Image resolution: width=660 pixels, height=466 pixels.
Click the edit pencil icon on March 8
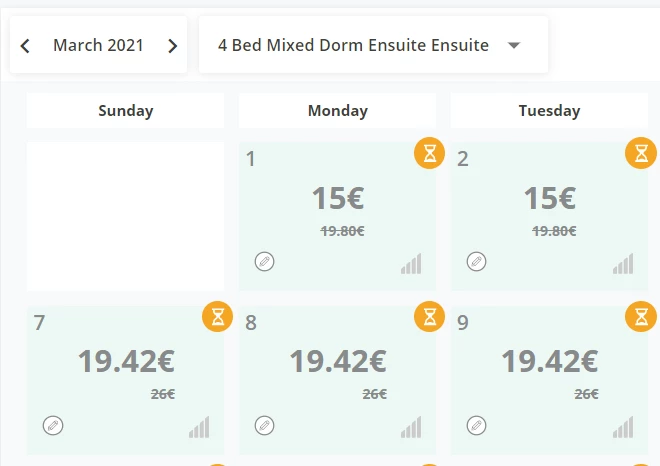pos(264,425)
